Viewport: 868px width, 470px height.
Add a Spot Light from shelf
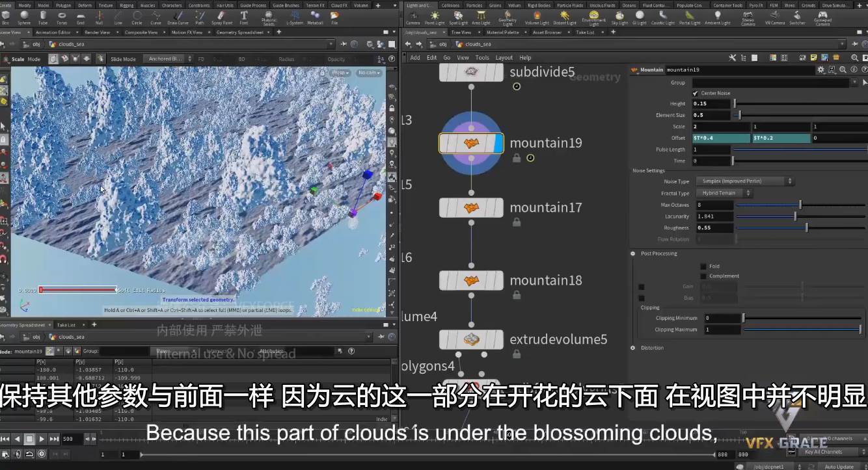[458, 17]
